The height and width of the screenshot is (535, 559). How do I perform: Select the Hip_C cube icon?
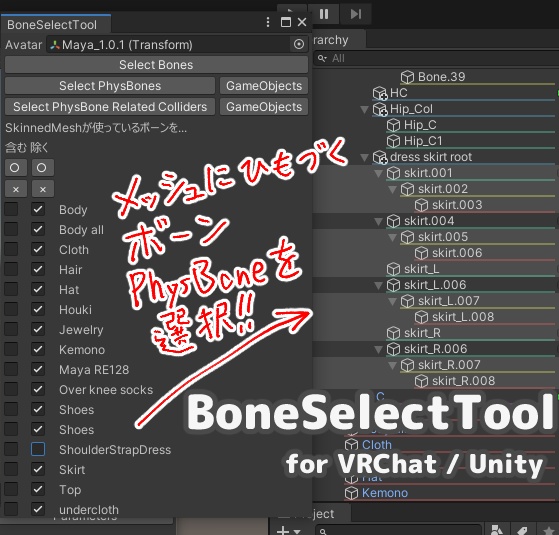point(393,125)
